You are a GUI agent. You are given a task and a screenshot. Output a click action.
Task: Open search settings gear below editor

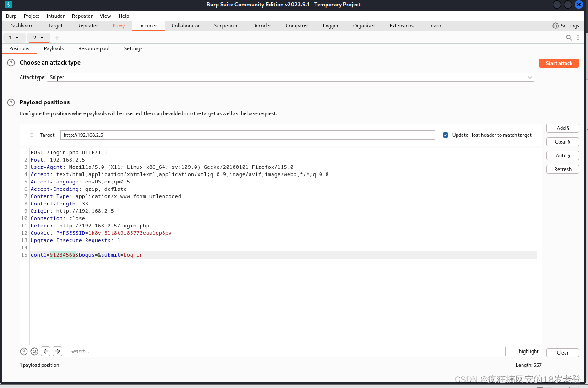[34, 351]
